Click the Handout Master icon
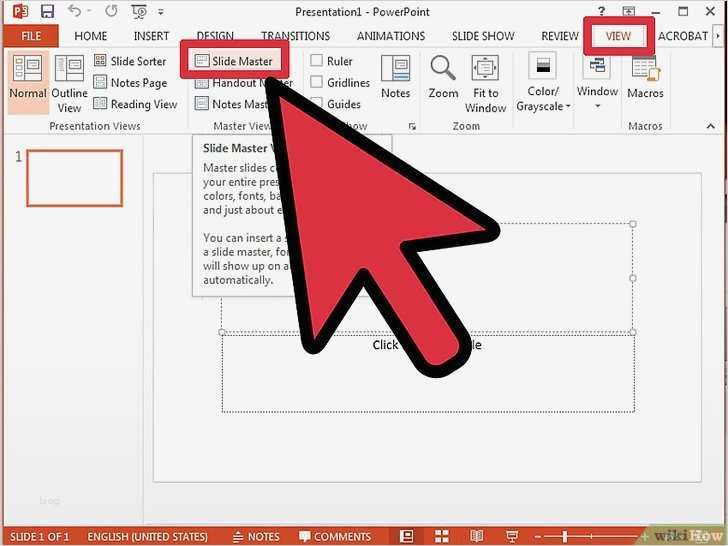This screenshot has width=728, height=546. pyautogui.click(x=202, y=84)
